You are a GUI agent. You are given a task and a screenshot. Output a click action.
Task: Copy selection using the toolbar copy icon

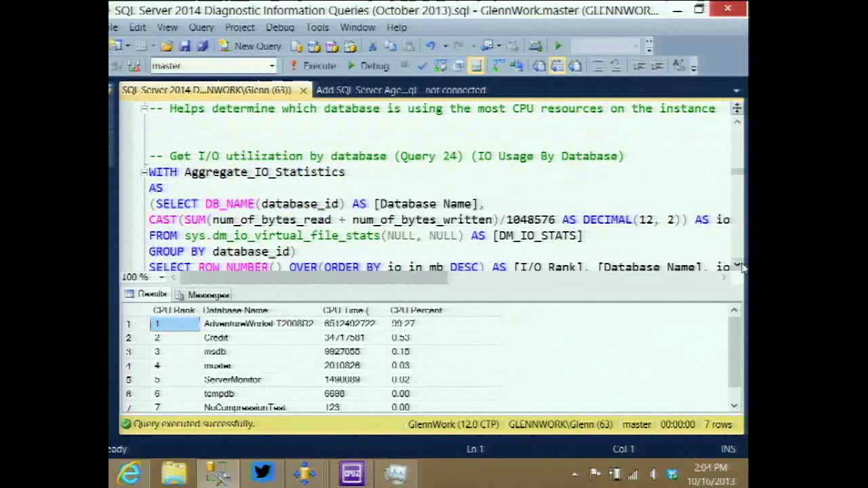(x=390, y=46)
